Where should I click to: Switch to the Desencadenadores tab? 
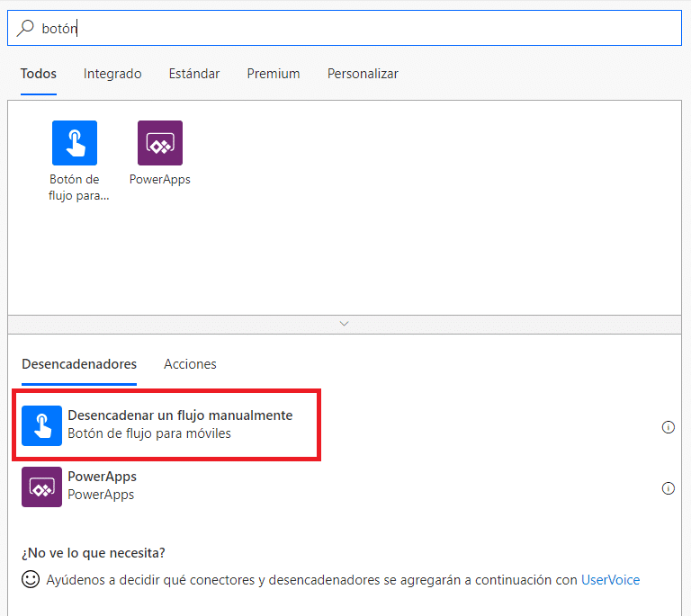coord(79,364)
